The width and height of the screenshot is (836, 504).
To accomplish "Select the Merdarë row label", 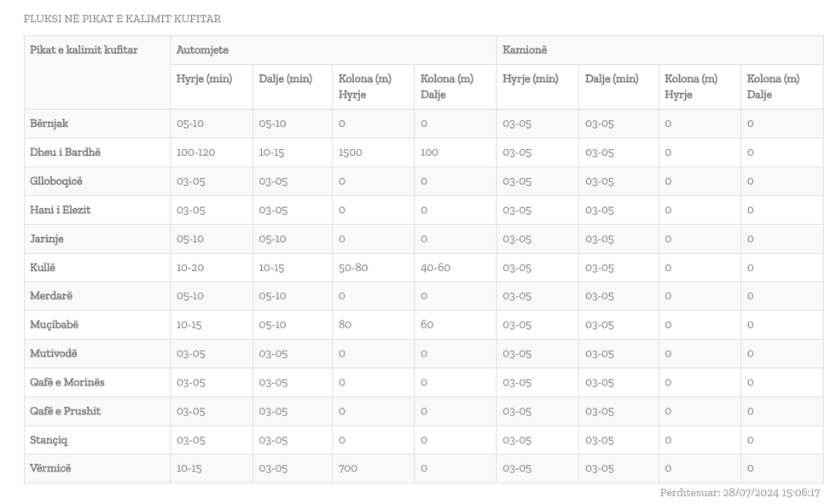I will pyautogui.click(x=51, y=296).
